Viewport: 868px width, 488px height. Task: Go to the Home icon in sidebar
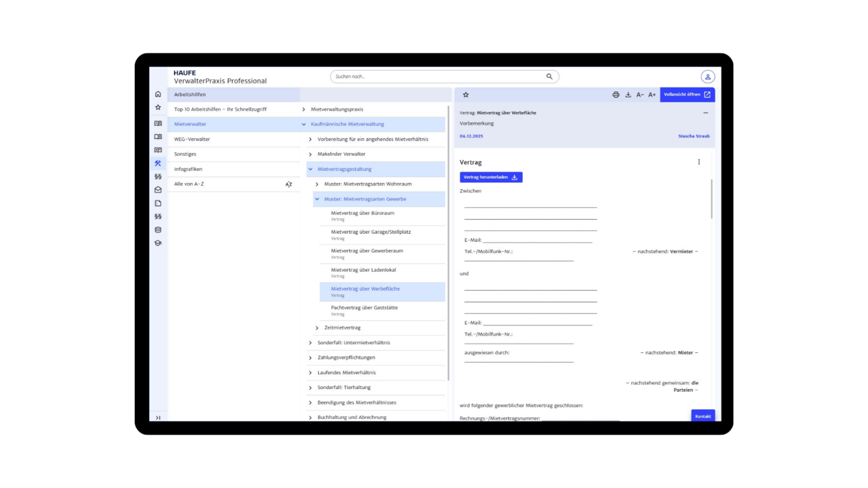tap(158, 94)
